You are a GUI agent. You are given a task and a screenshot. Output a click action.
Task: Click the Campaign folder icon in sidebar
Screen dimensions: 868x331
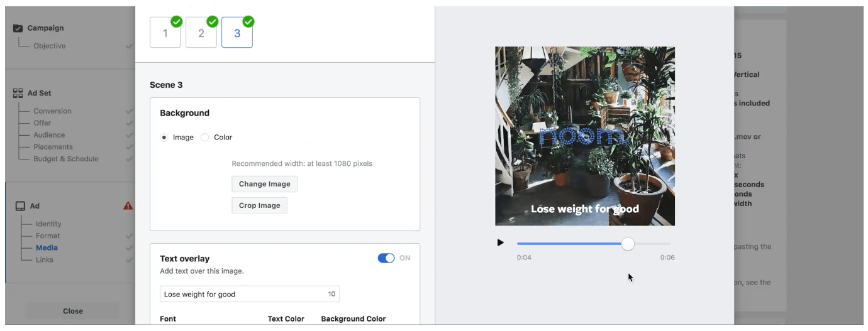18,28
